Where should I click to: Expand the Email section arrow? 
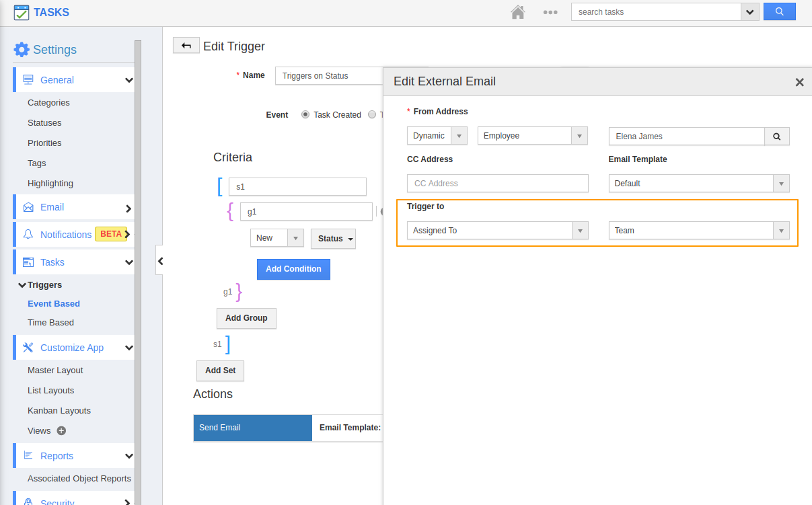tap(128, 208)
